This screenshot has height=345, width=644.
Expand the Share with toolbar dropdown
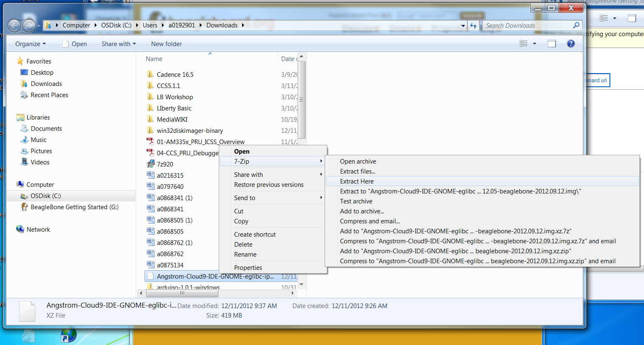coord(118,44)
